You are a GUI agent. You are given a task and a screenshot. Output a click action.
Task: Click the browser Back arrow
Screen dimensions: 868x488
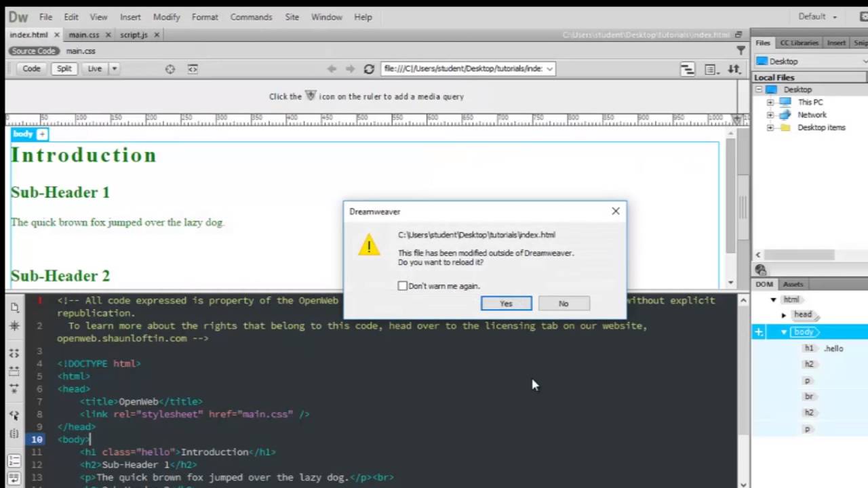point(332,68)
